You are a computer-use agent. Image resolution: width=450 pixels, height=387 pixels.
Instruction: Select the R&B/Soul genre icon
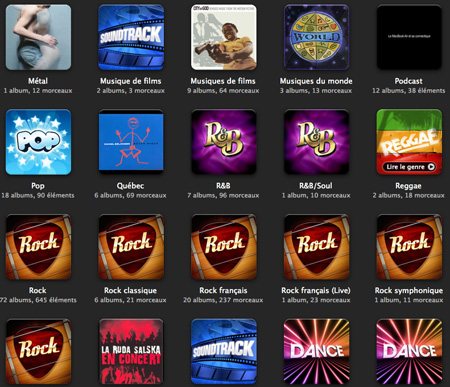click(316, 142)
